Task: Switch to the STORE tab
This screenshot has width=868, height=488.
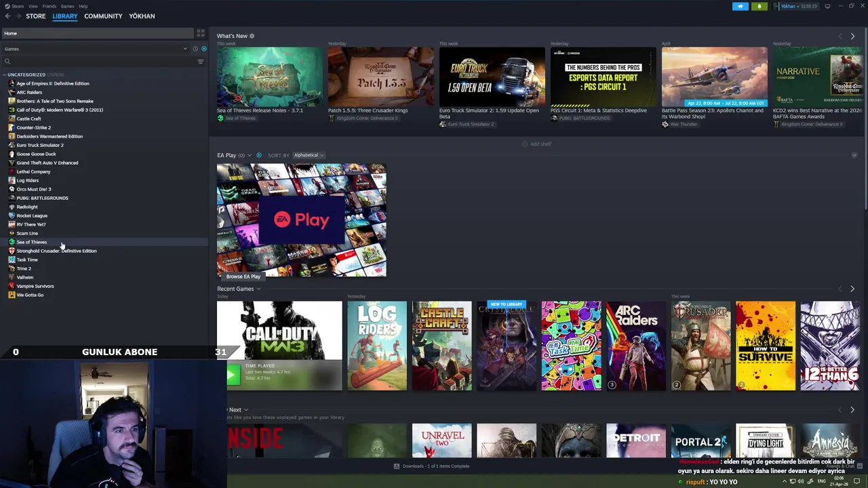Action: [35, 16]
